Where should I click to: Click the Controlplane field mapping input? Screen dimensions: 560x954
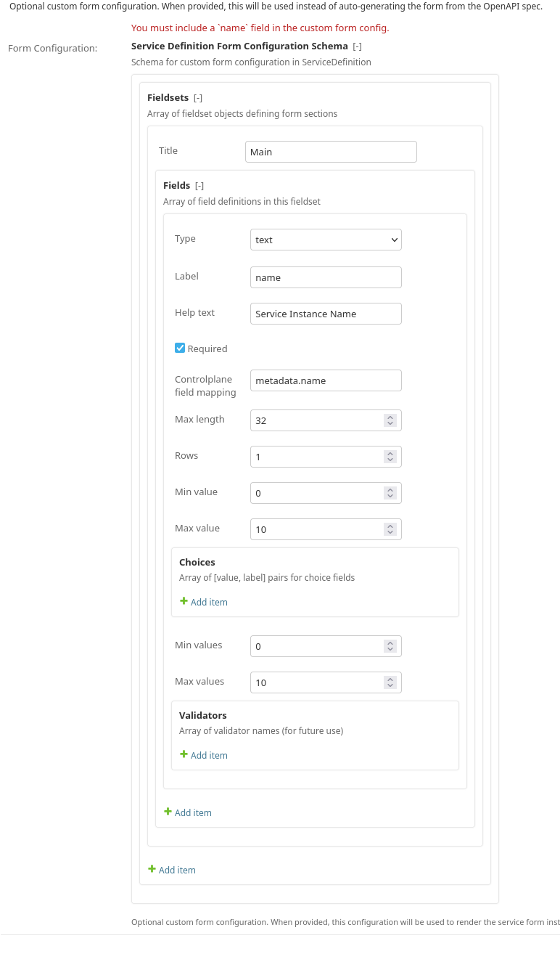[x=325, y=380]
